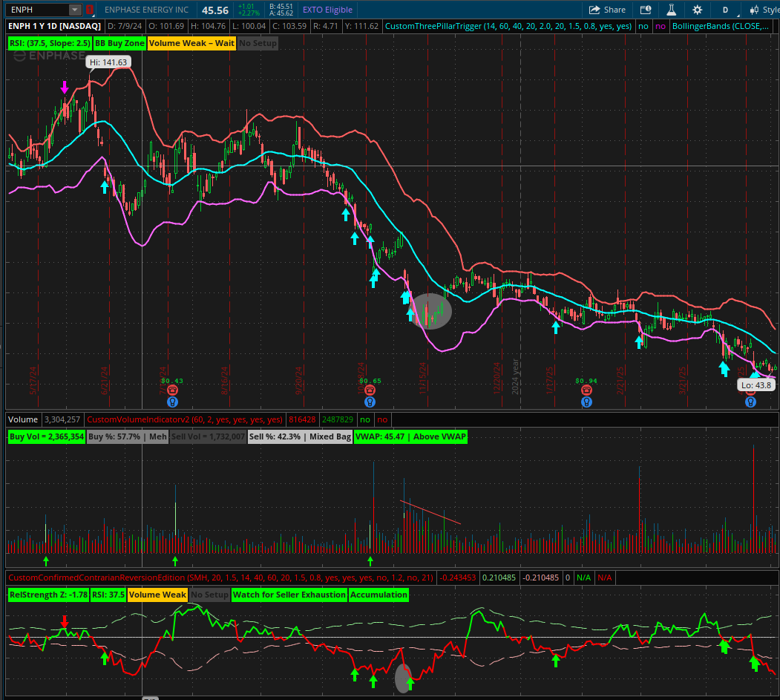Click the blue lightbulb icon below Lo: 43.8
Image resolution: width=780 pixels, height=700 pixels.
[x=750, y=402]
